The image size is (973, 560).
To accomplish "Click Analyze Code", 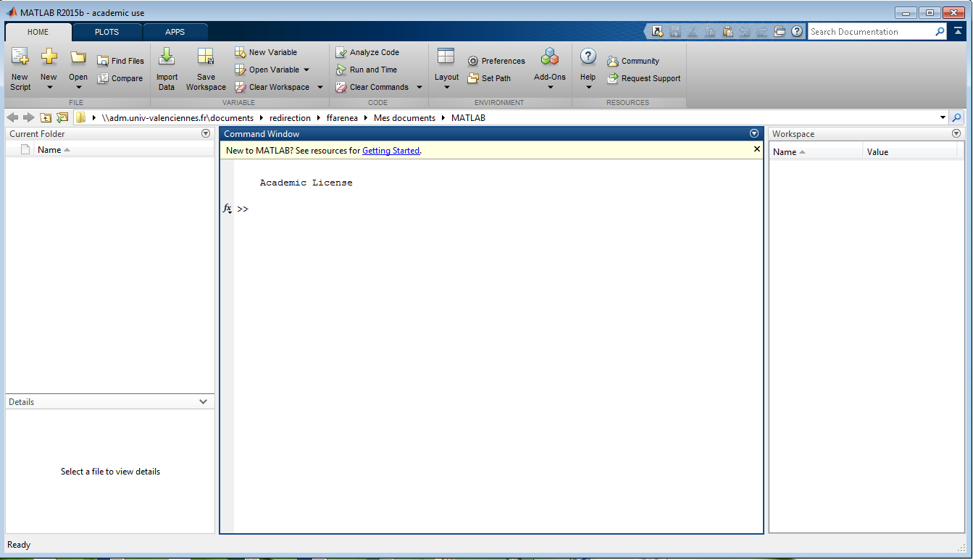I will [367, 52].
